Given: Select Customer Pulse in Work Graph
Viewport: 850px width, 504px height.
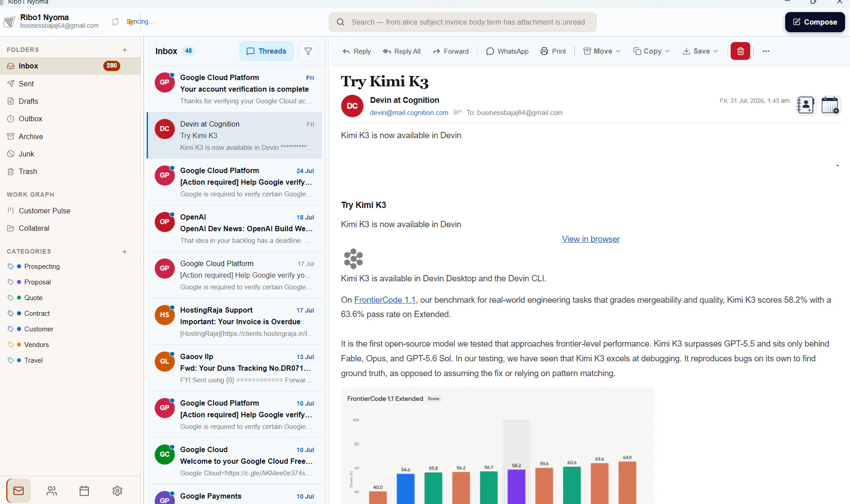Looking at the screenshot, I should coord(70,211).
